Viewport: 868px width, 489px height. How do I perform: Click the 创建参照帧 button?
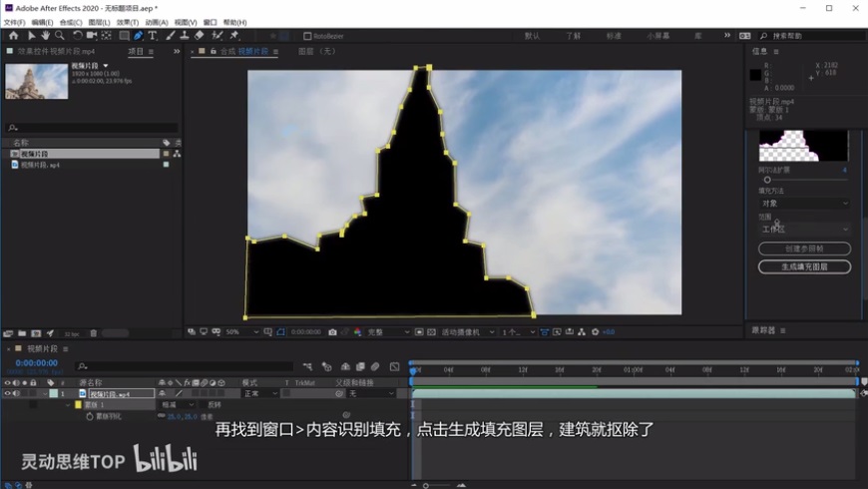coord(804,248)
